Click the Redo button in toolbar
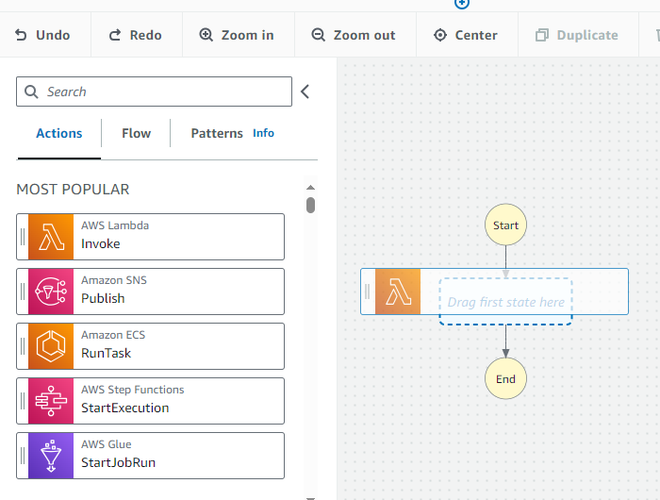The width and height of the screenshot is (660, 500). point(135,35)
